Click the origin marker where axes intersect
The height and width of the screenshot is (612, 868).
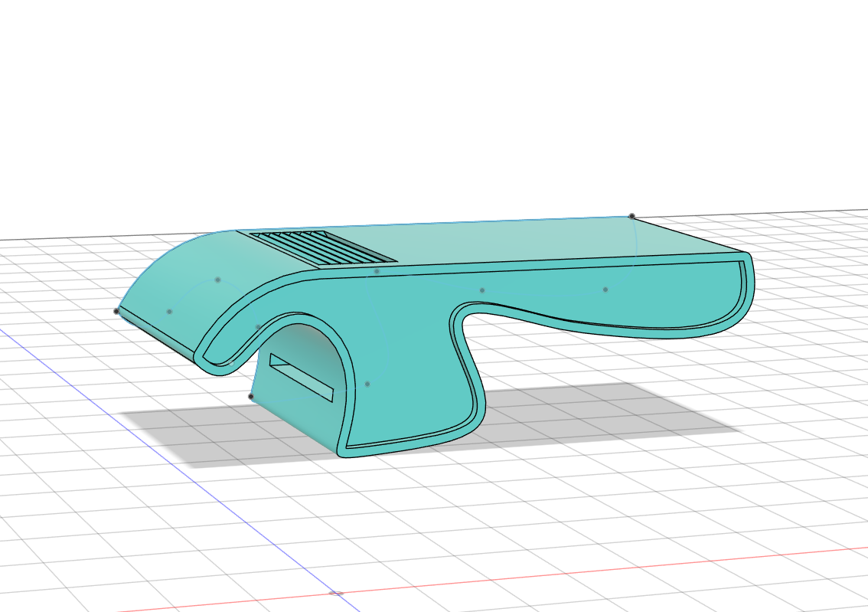336,593
